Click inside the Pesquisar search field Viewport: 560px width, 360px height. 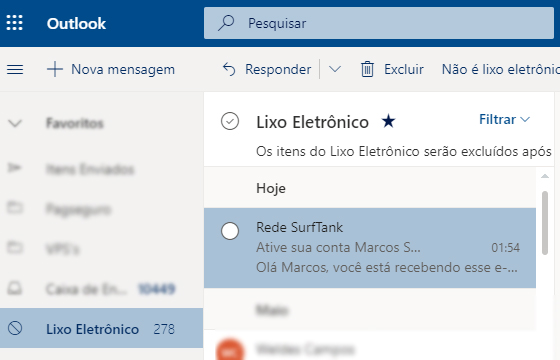[x=379, y=23]
